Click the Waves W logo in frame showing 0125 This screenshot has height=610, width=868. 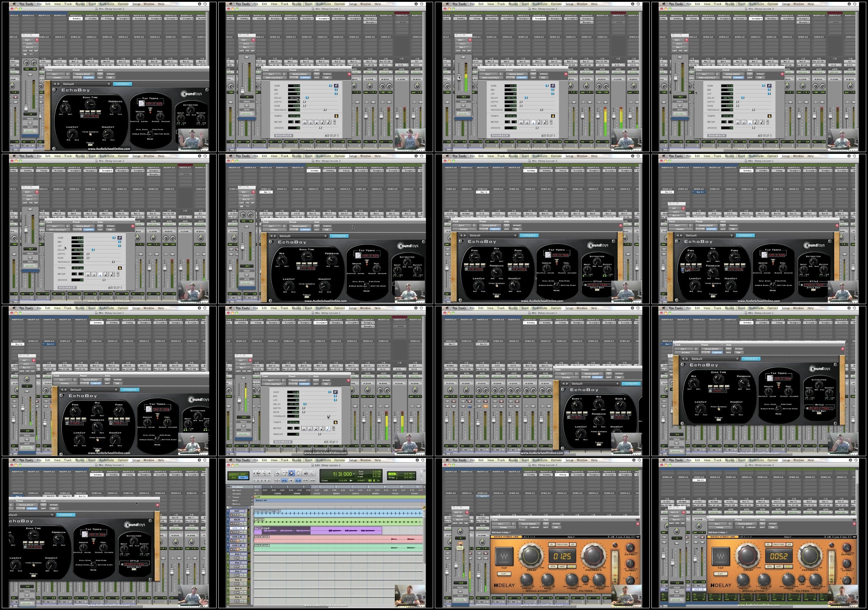click(638, 537)
